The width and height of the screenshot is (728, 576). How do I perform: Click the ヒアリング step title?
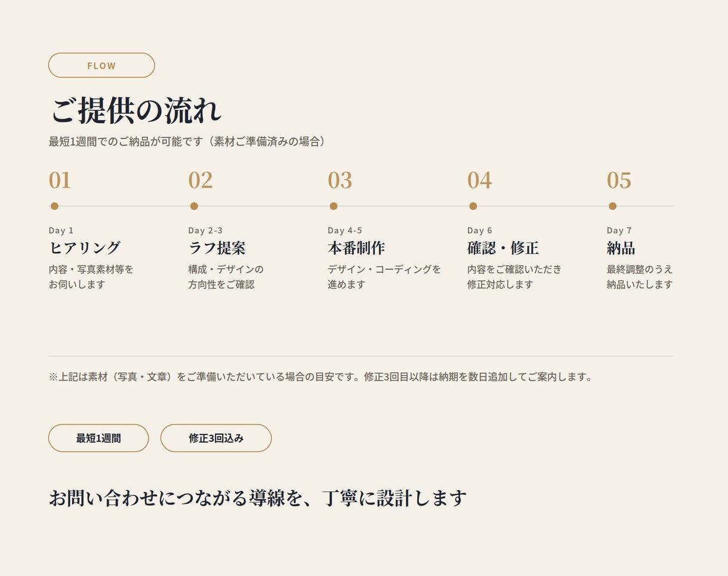point(85,247)
